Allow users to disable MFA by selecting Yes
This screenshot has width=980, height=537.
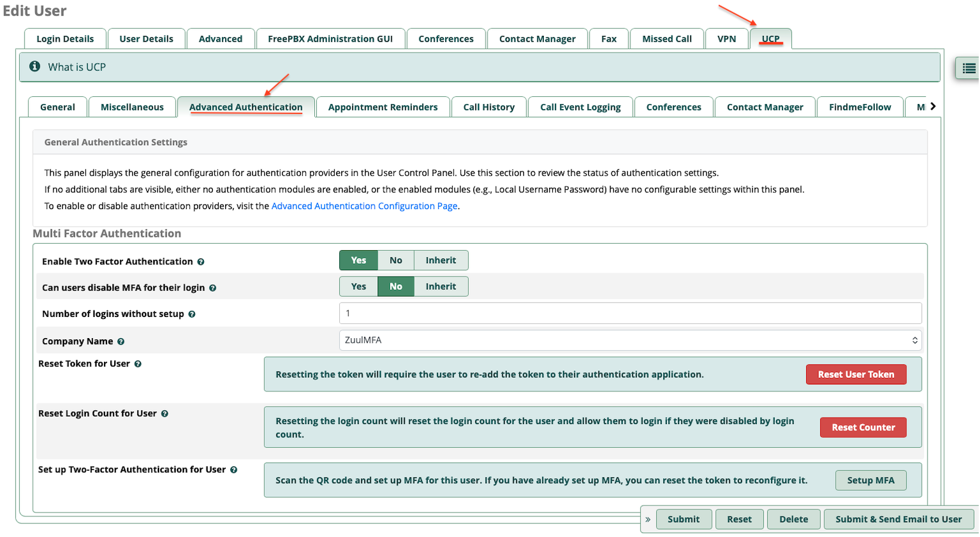[x=359, y=287]
